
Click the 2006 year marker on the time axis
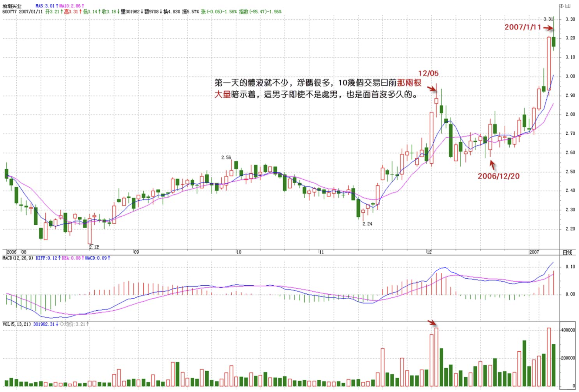tap(11, 252)
